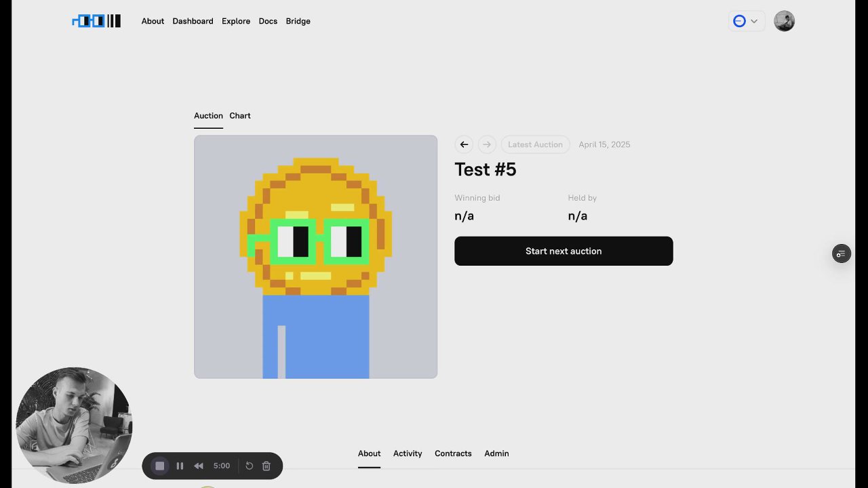
Task: Open the About navigation link
Action: (153, 21)
